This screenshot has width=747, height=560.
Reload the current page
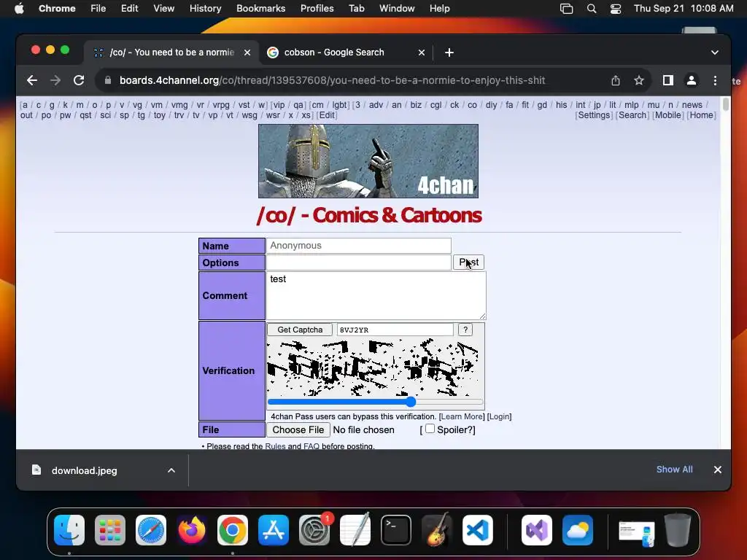[79, 80]
